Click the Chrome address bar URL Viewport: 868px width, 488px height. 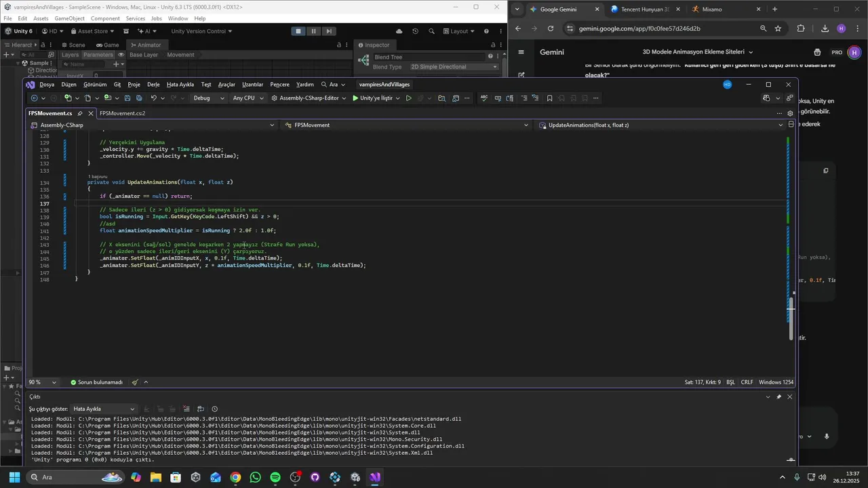[x=639, y=28]
